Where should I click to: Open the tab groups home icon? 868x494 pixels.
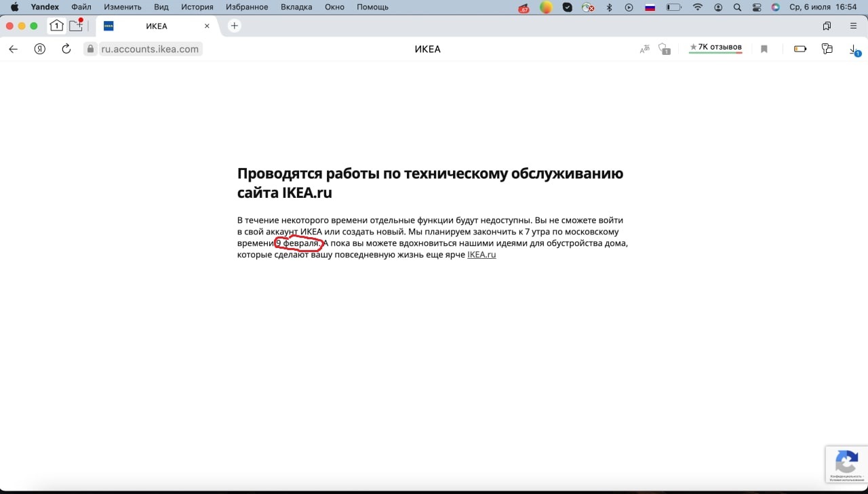56,26
